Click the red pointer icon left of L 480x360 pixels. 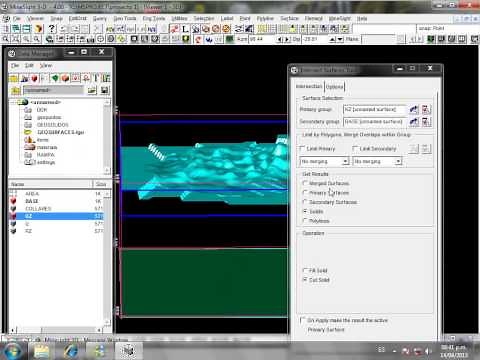(175, 29)
